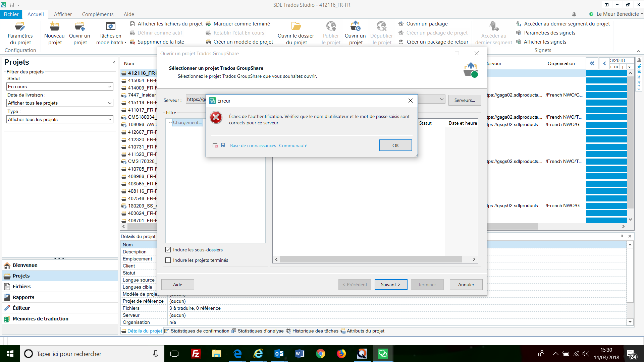
Task: Switch to the Afficher ribbon tab
Action: coord(63,14)
